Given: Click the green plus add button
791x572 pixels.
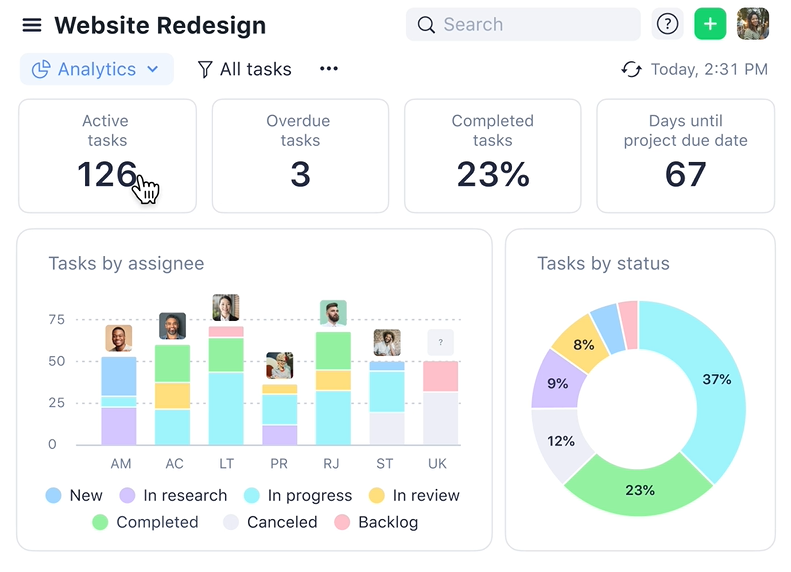Looking at the screenshot, I should coord(710,24).
